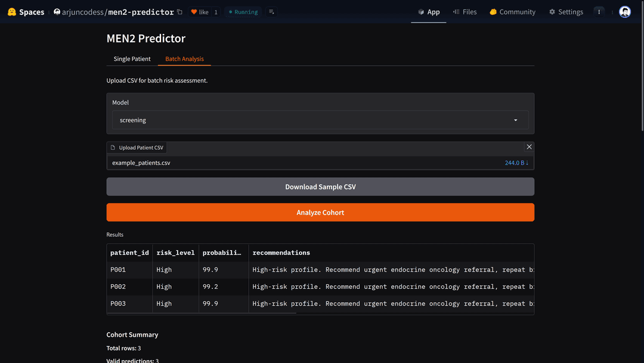The width and height of the screenshot is (644, 363).
Task: Copy the men2-predictor repo name
Action: [179, 11]
